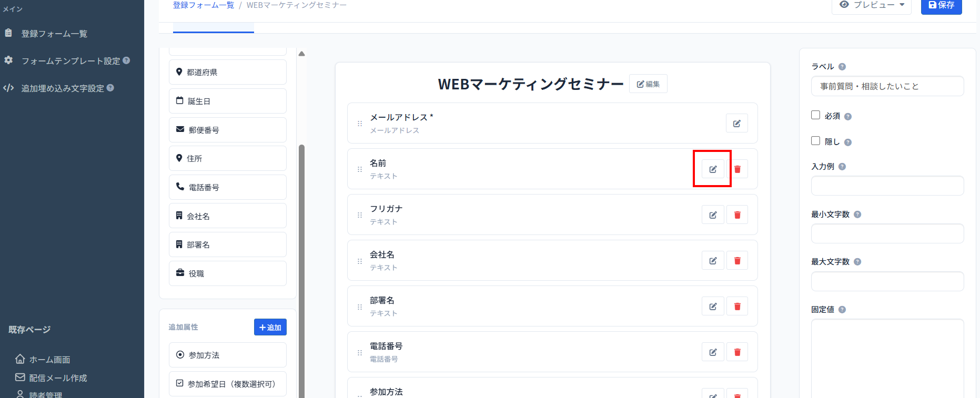The height and width of the screenshot is (398, 980).
Task: Click drag handle of 名前 field
Action: [360, 169]
